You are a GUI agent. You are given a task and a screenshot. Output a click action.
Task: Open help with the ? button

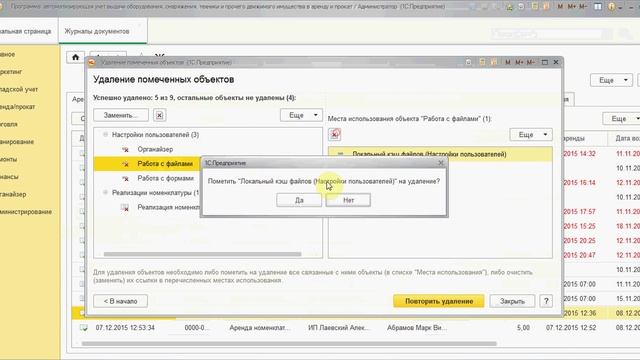coord(546,301)
